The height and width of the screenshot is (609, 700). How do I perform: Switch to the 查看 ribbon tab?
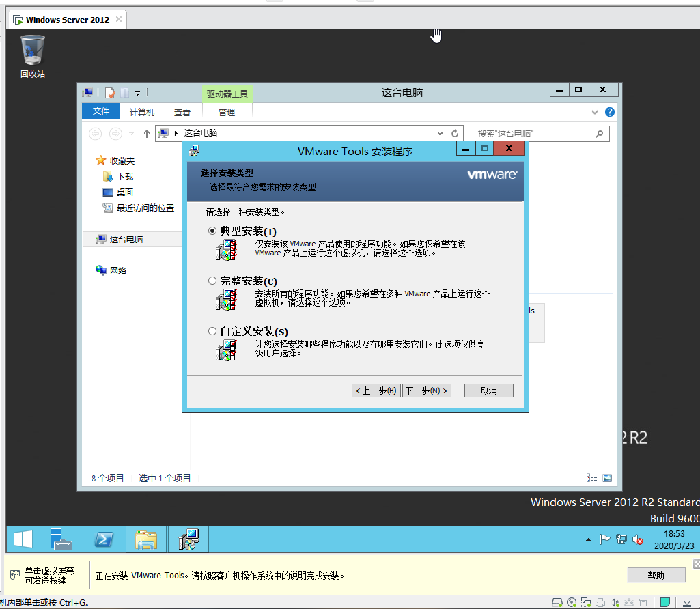click(x=182, y=112)
